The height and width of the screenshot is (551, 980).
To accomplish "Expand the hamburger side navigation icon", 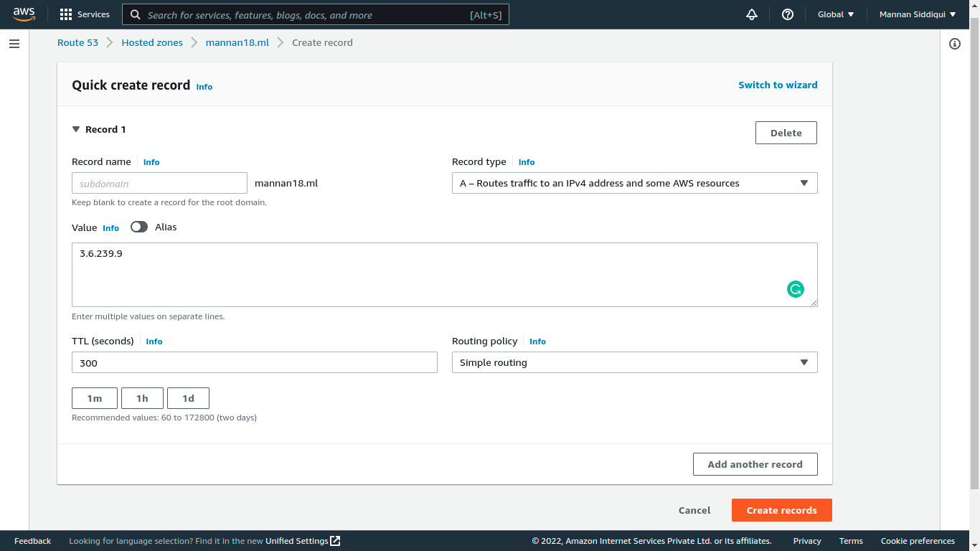I will point(14,43).
